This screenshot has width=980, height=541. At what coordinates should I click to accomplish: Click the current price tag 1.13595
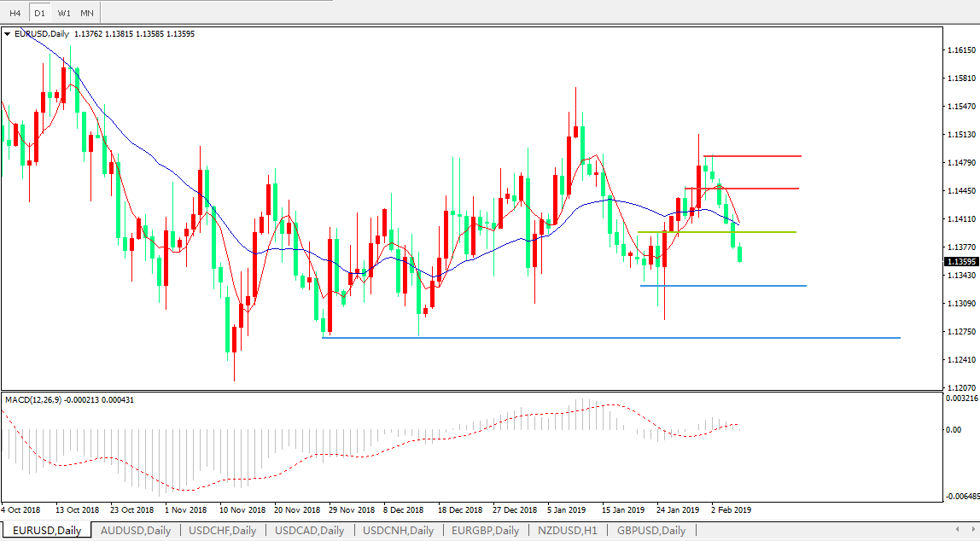pyautogui.click(x=961, y=262)
